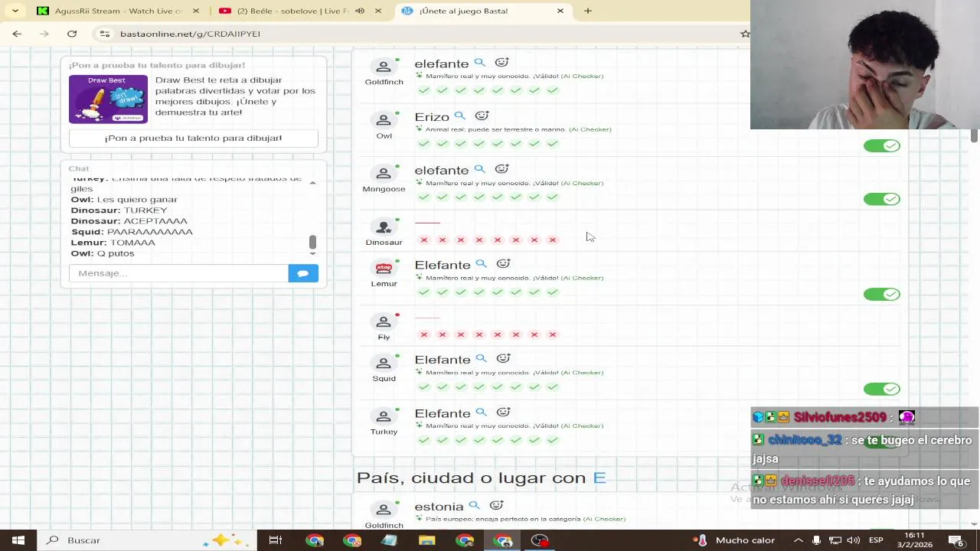Screen dimensions: 980x551
Task: Open AI Checker link on Turkey's Elefante
Action: (x=582, y=425)
